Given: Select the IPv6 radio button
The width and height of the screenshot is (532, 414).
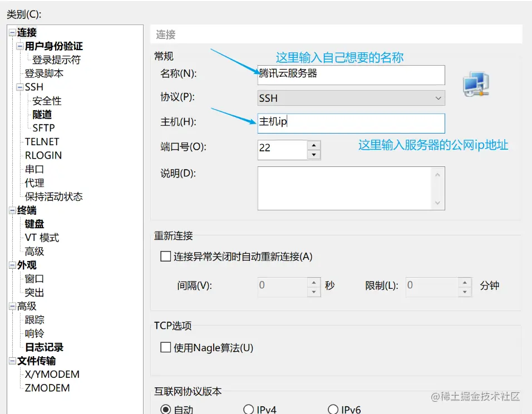Looking at the screenshot, I should pyautogui.click(x=333, y=409).
